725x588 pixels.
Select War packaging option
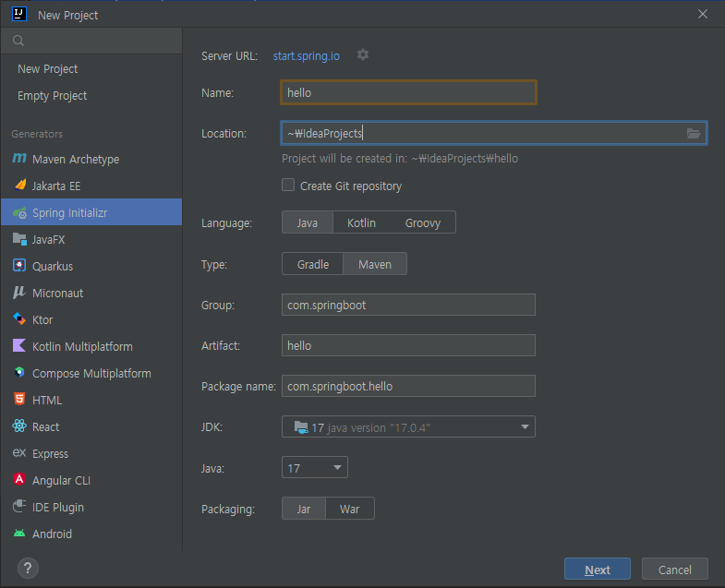click(349, 510)
